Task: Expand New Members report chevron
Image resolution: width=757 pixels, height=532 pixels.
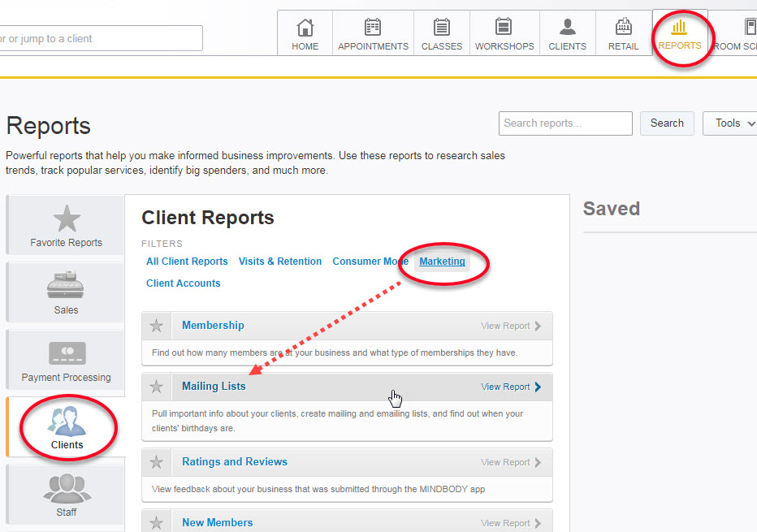Action: pyautogui.click(x=537, y=523)
